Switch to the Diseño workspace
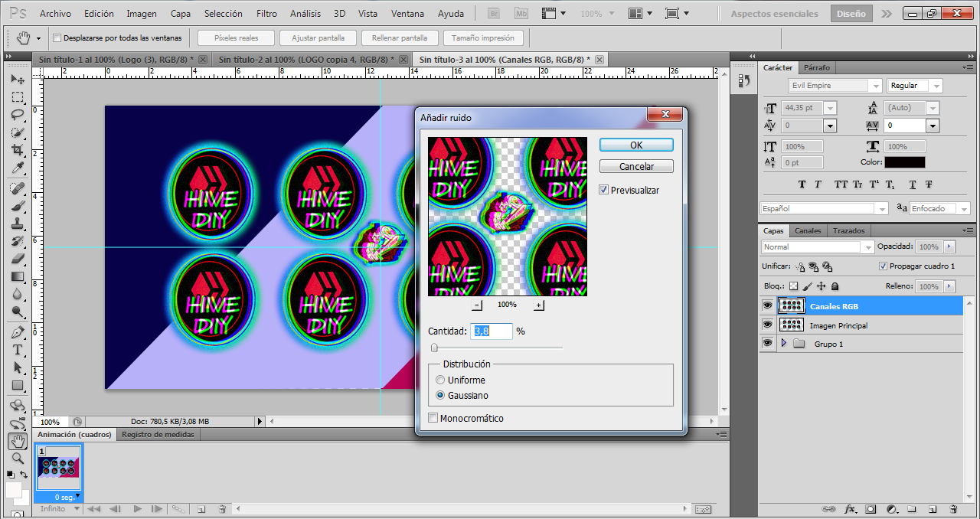 click(851, 13)
